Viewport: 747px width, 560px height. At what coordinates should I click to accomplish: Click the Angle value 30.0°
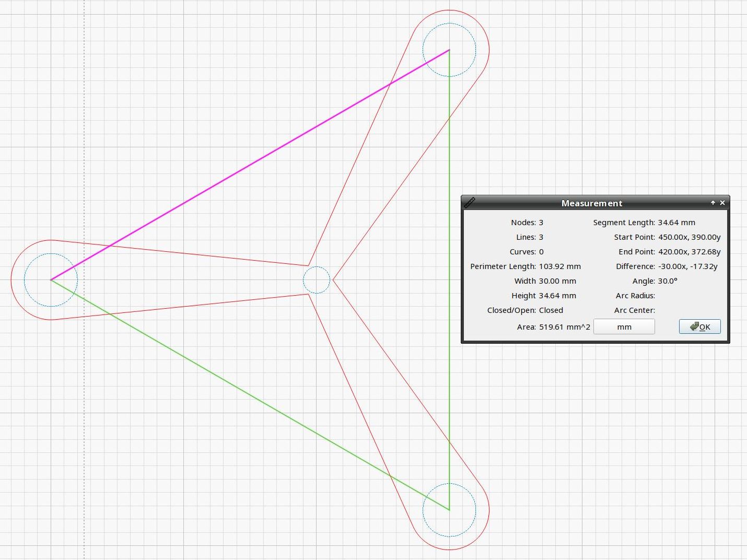click(668, 281)
